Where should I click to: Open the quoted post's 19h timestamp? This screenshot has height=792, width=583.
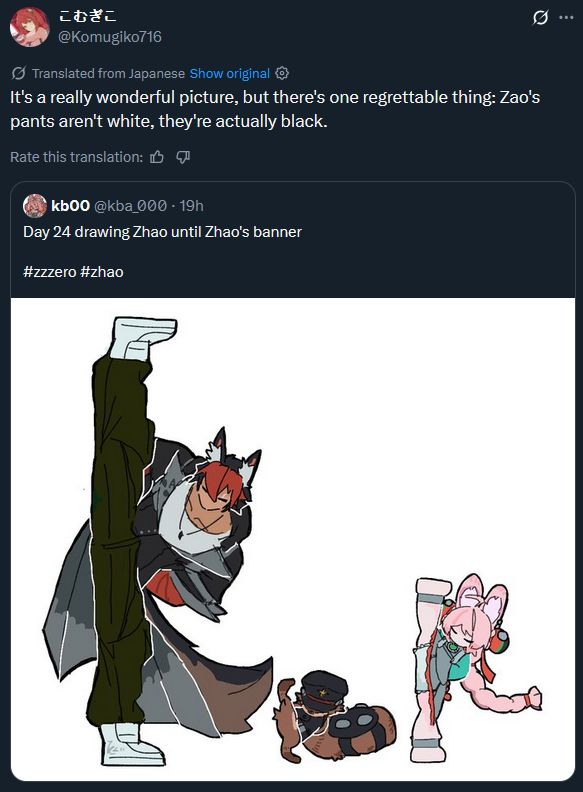pyautogui.click(x=191, y=206)
